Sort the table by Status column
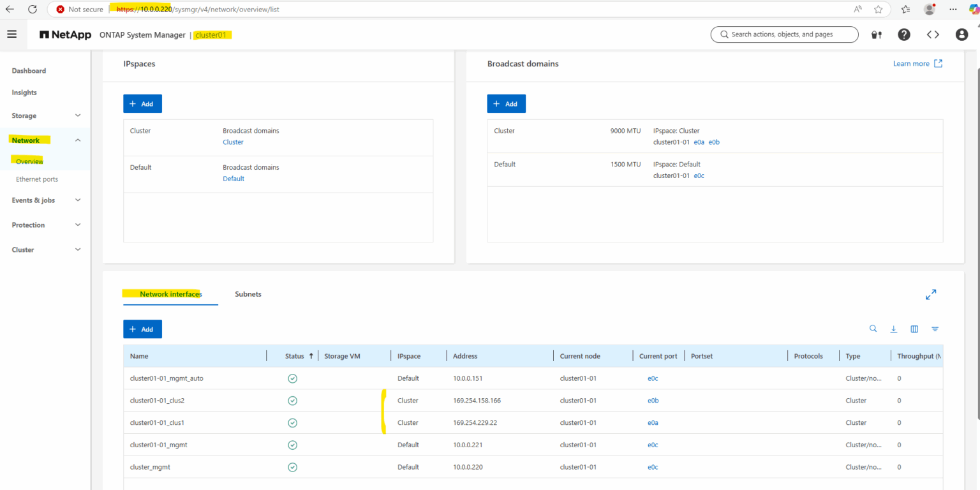This screenshot has width=980, height=490. click(x=295, y=355)
